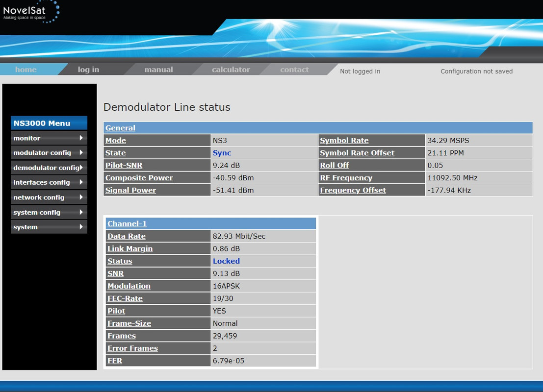Open the manual tab
The width and height of the screenshot is (543, 392).
(x=158, y=70)
